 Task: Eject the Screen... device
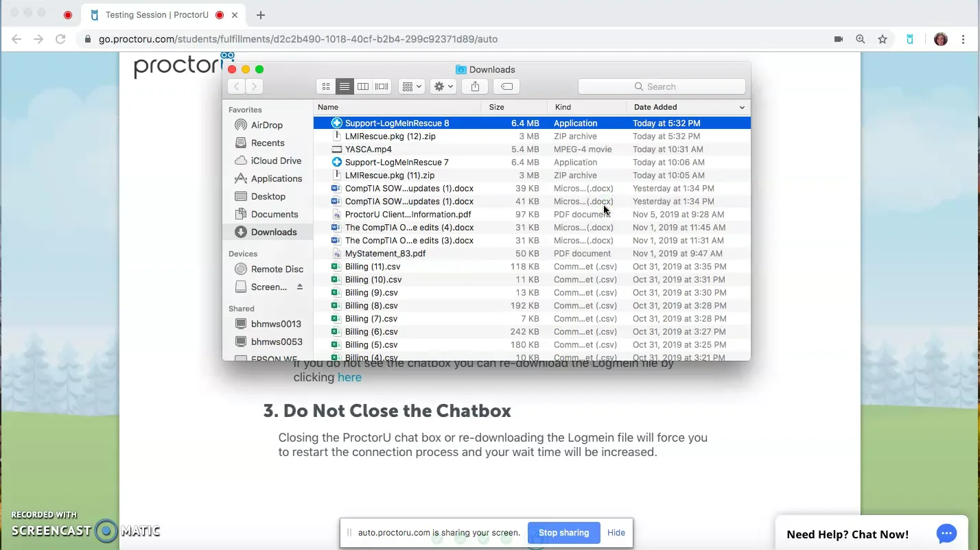(x=300, y=287)
